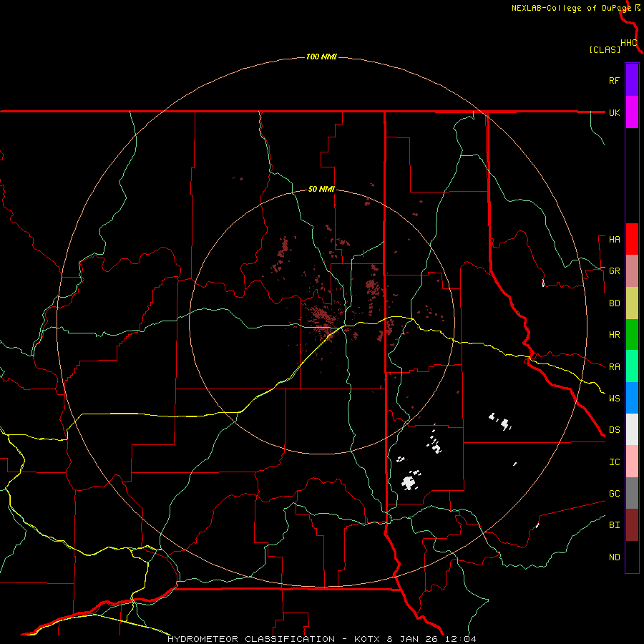The width and height of the screenshot is (644, 644).
Task: Click the 12:04 timestamp in the footer
Action: point(459,639)
